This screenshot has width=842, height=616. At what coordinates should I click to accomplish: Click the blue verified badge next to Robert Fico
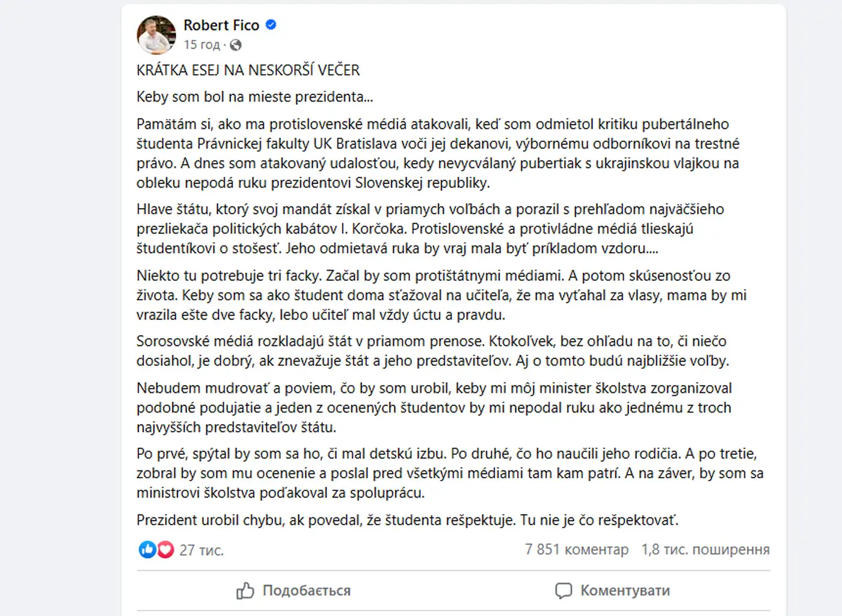[x=269, y=25]
